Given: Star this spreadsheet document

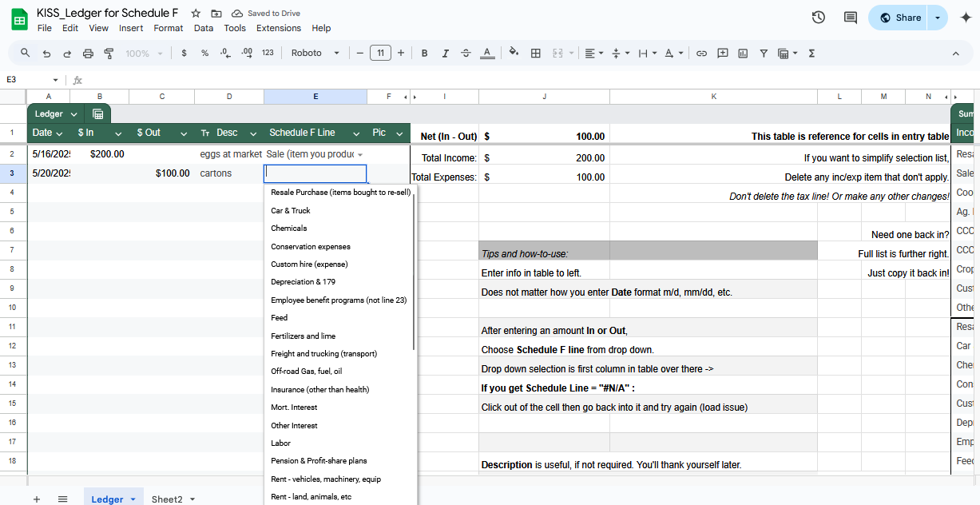Looking at the screenshot, I should [x=196, y=14].
